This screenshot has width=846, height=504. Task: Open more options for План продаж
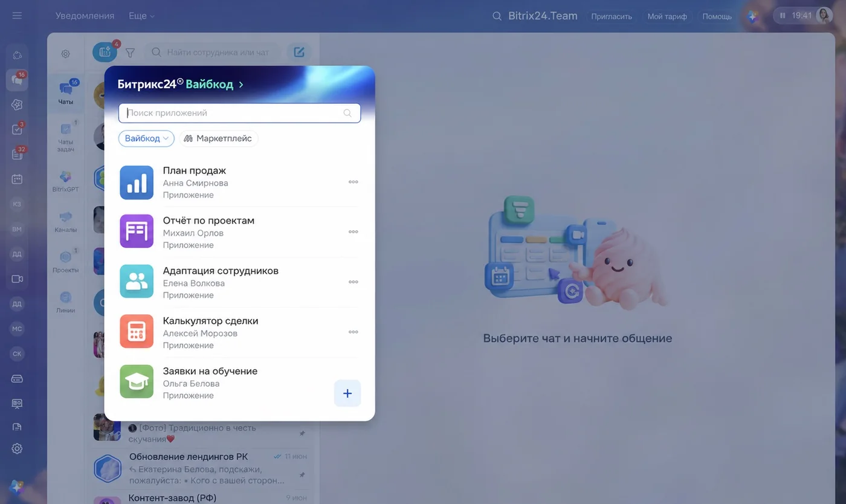point(354,182)
